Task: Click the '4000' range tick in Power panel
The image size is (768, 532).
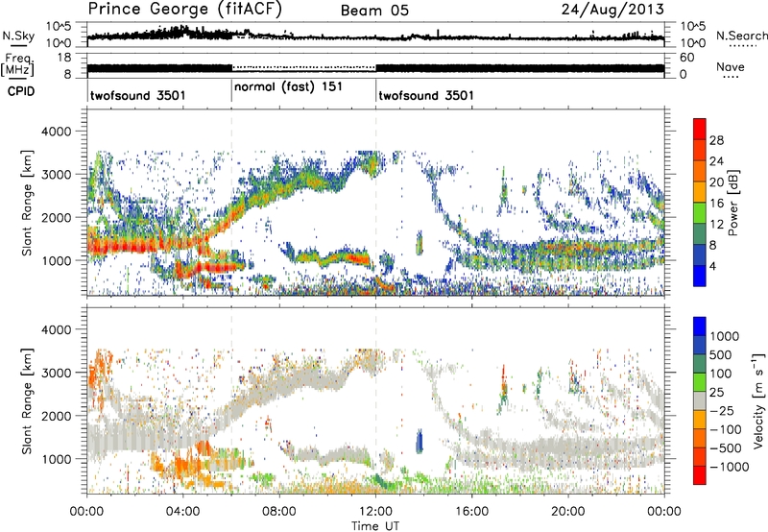Action: coord(56,132)
